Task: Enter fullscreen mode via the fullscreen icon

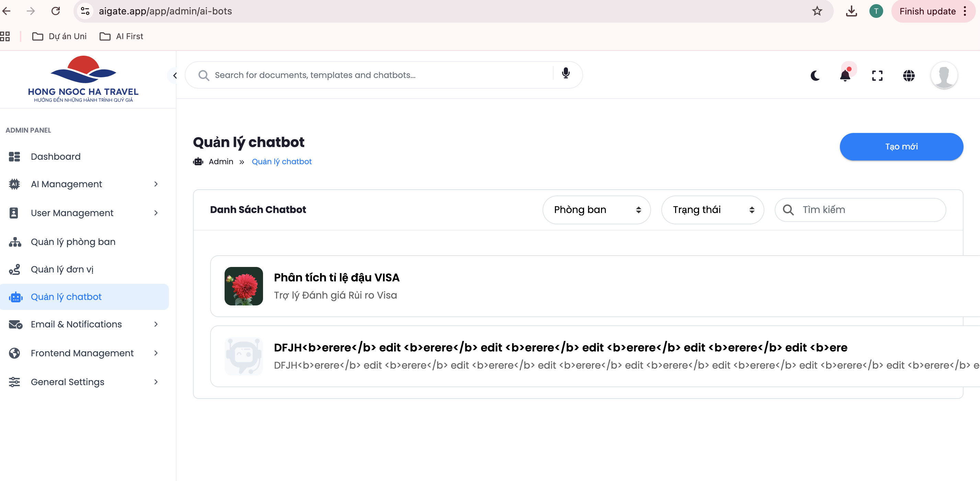Action: click(x=877, y=76)
